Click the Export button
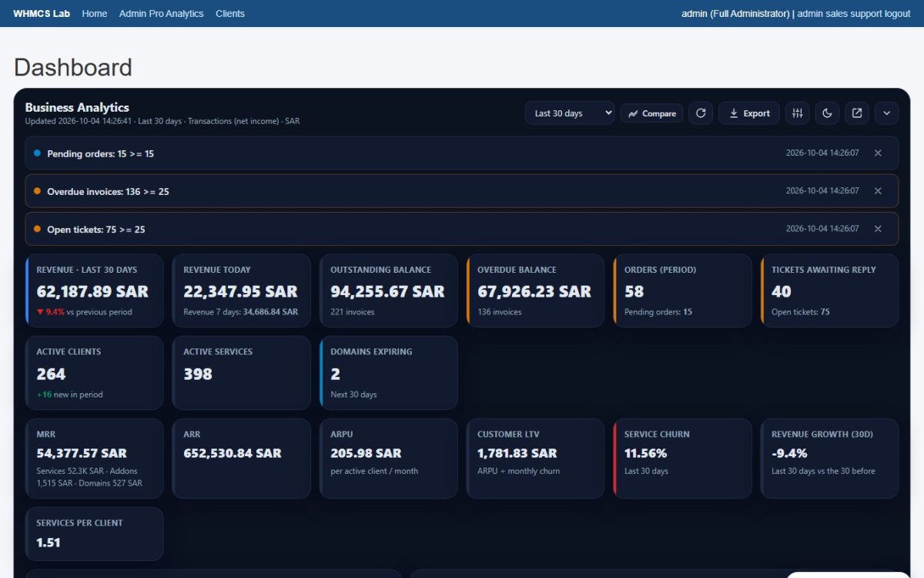 point(749,113)
